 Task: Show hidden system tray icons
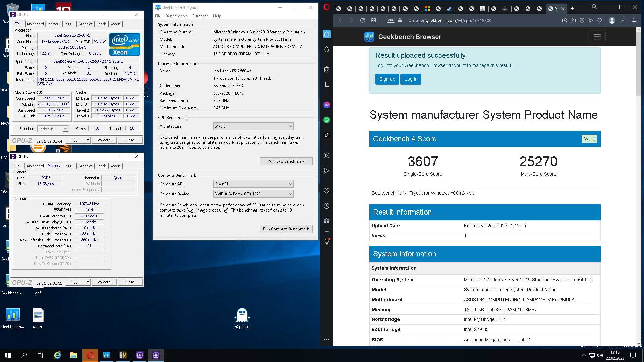point(584,355)
